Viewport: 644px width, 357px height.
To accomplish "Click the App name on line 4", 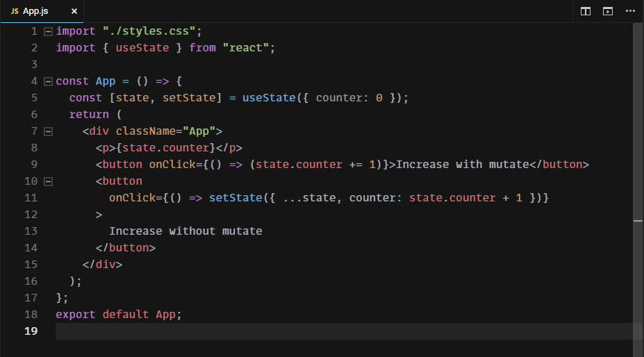I will coord(106,81).
